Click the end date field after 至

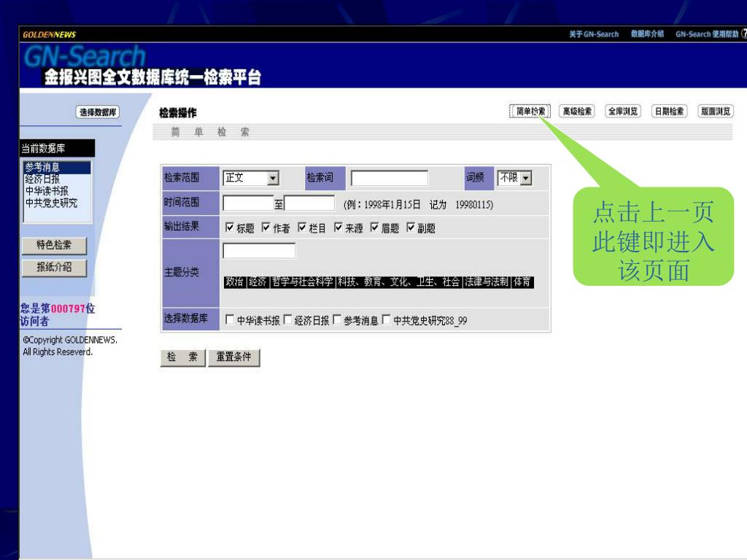point(309,203)
